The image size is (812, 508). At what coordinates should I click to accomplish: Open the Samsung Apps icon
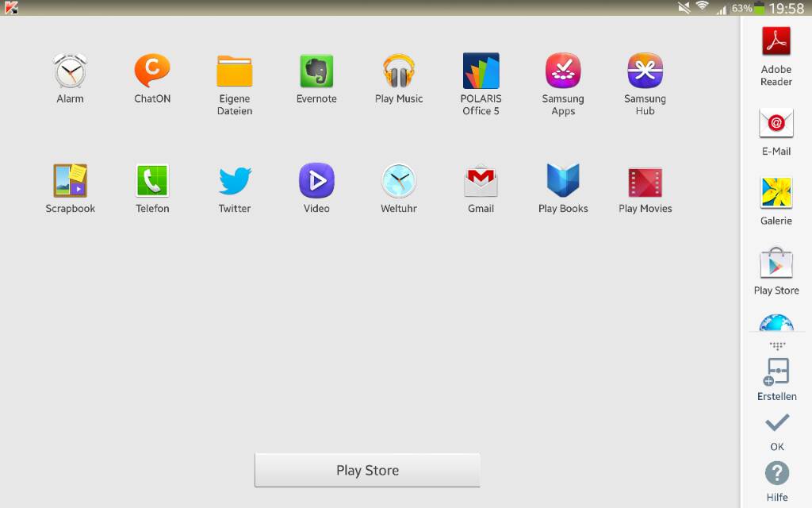pos(563,71)
